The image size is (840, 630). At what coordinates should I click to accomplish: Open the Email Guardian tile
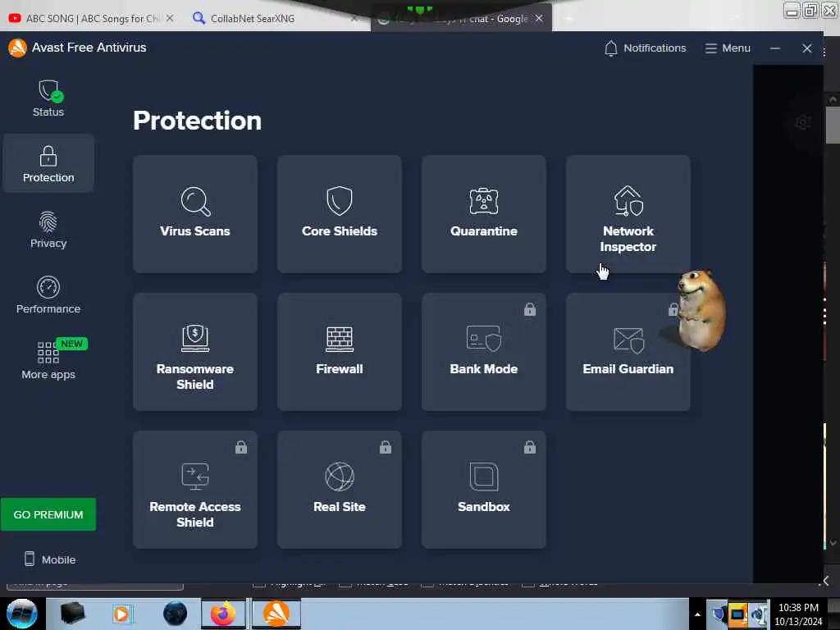coord(628,352)
